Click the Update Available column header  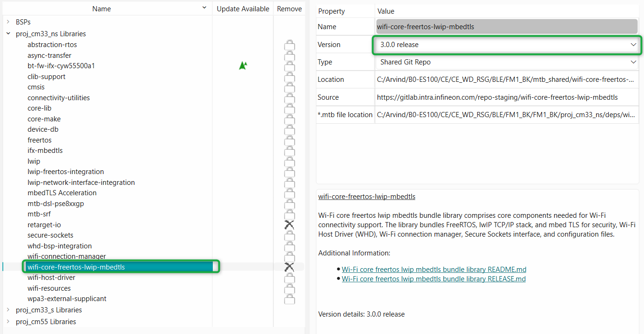243,8
